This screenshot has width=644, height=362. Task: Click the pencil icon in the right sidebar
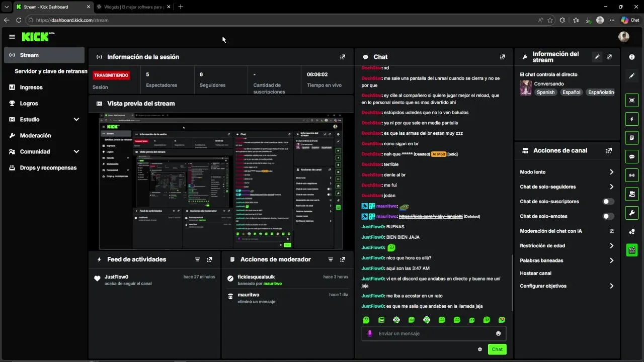point(632,76)
